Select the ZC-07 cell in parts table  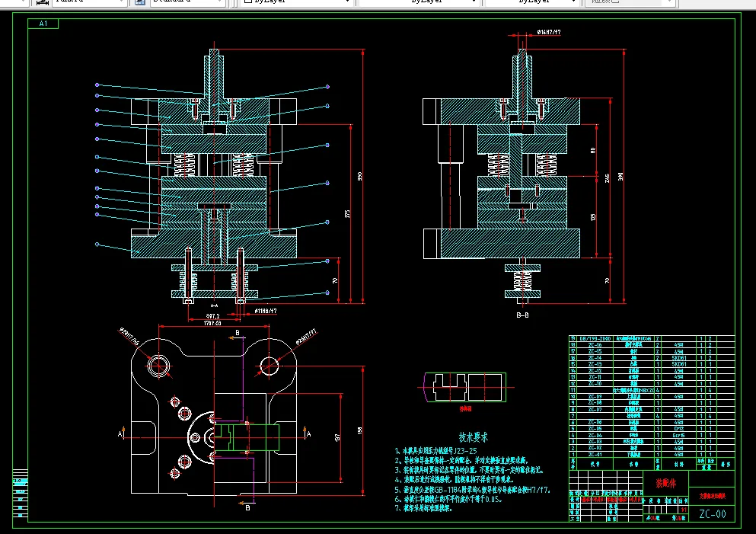pyautogui.click(x=595, y=409)
